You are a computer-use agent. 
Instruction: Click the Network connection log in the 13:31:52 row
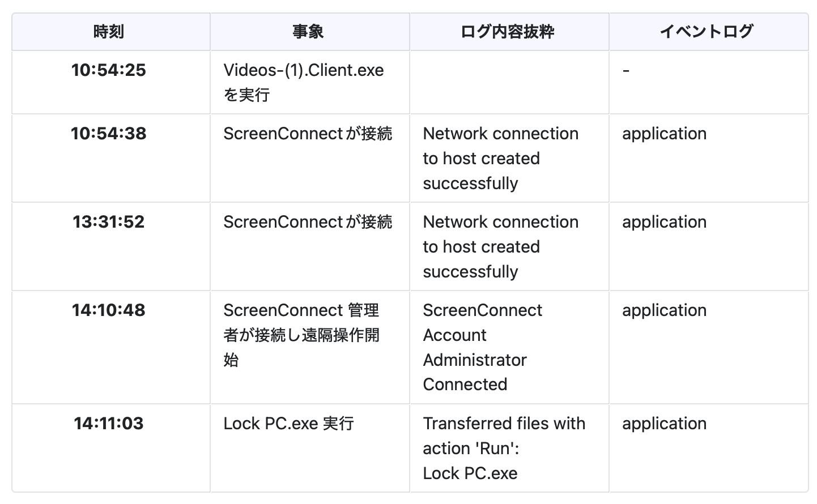pos(500,247)
